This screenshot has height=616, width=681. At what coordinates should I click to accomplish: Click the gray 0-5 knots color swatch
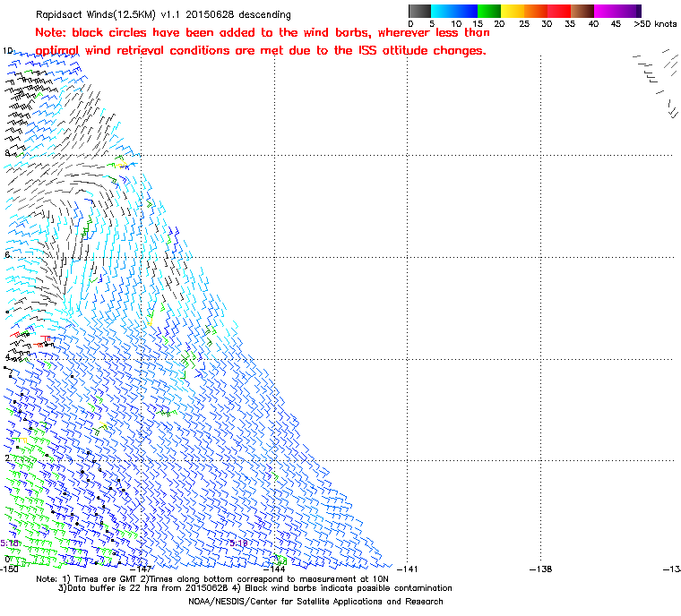coord(419,11)
